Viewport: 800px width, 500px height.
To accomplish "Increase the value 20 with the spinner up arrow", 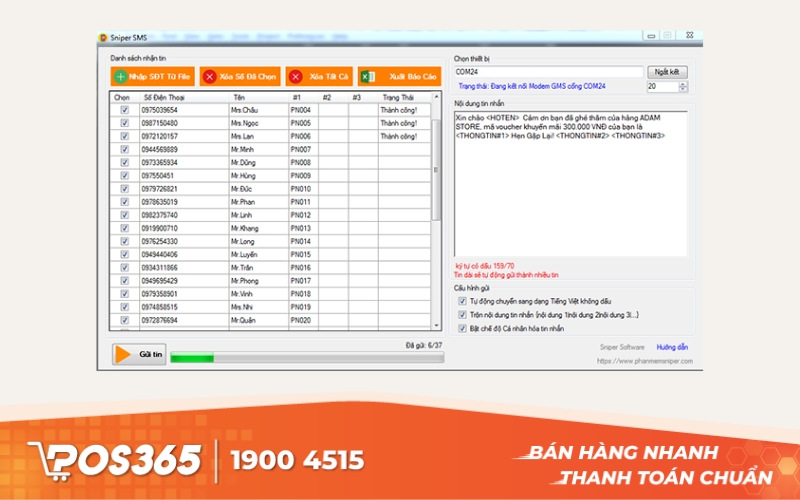I will (x=683, y=84).
